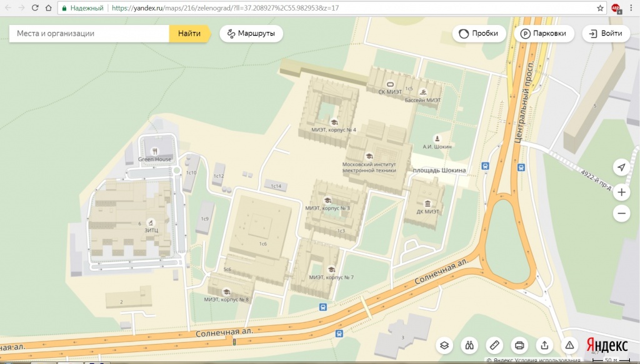
Task: Go to the browser home page
Action: [48, 7]
